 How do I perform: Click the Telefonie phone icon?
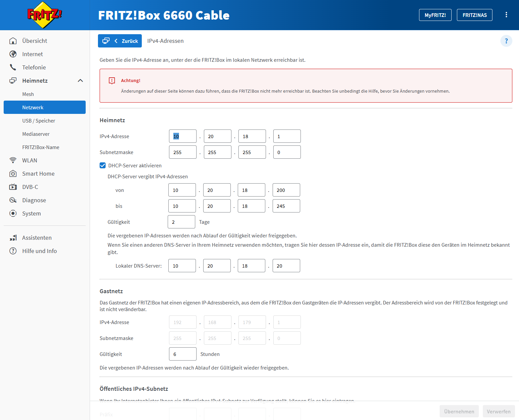(x=13, y=67)
